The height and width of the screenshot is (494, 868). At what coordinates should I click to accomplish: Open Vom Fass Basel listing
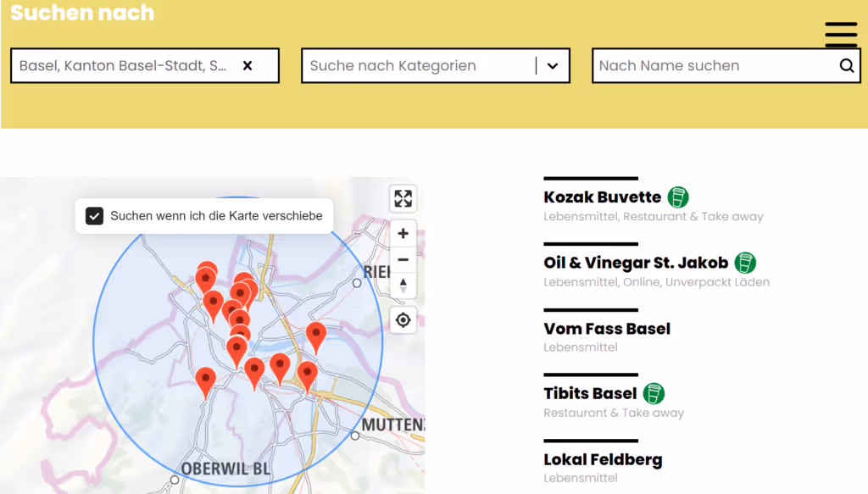(x=607, y=329)
